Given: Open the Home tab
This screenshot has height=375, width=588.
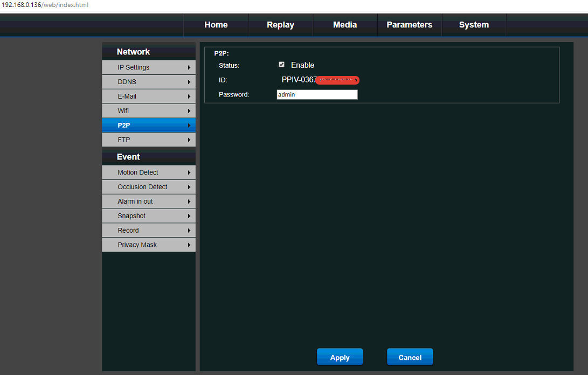Looking at the screenshot, I should tap(216, 25).
